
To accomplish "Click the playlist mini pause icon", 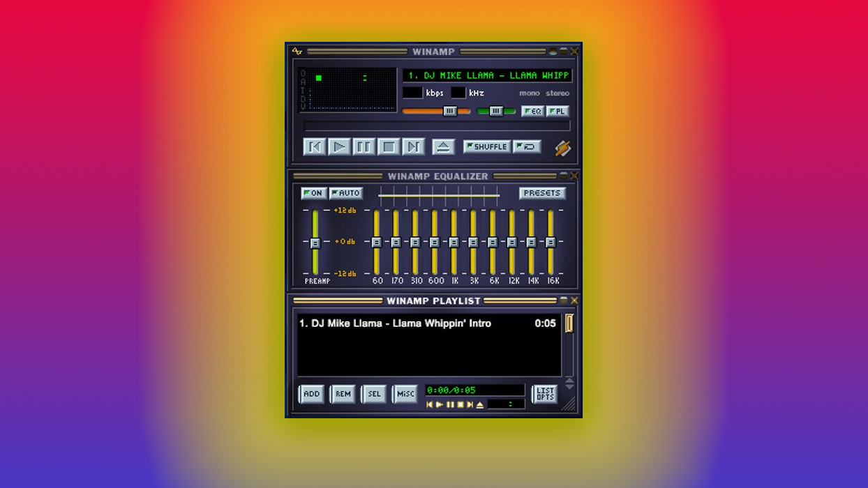I will click(x=450, y=404).
